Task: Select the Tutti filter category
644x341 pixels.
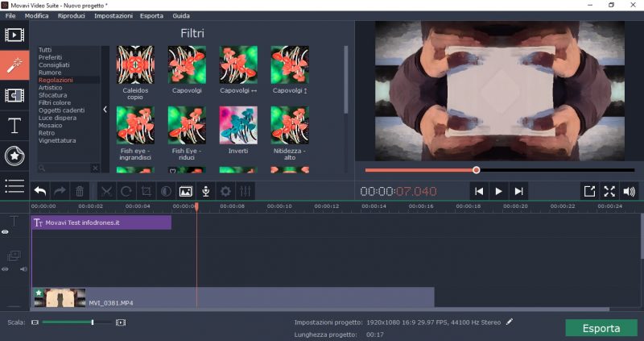Action: point(45,50)
